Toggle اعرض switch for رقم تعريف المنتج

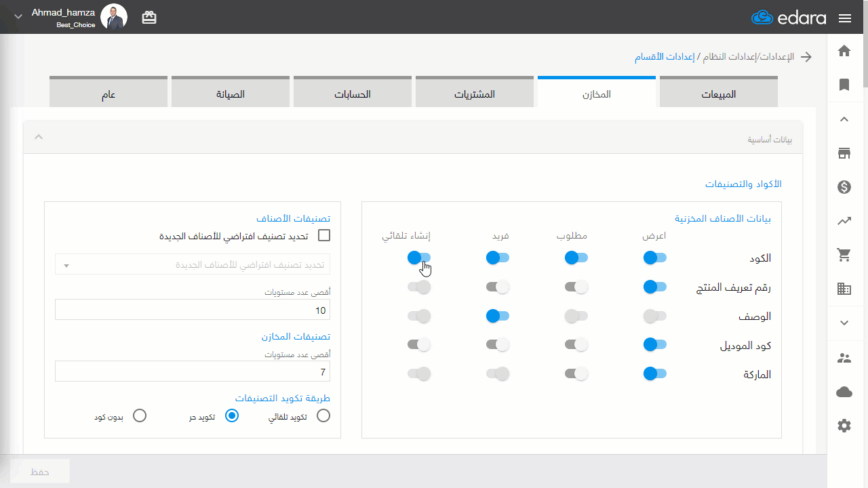coord(655,287)
